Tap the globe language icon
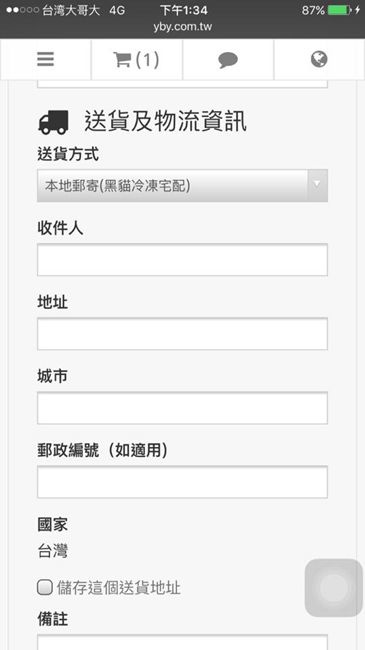Viewport: 365px width, 650px height. click(319, 59)
